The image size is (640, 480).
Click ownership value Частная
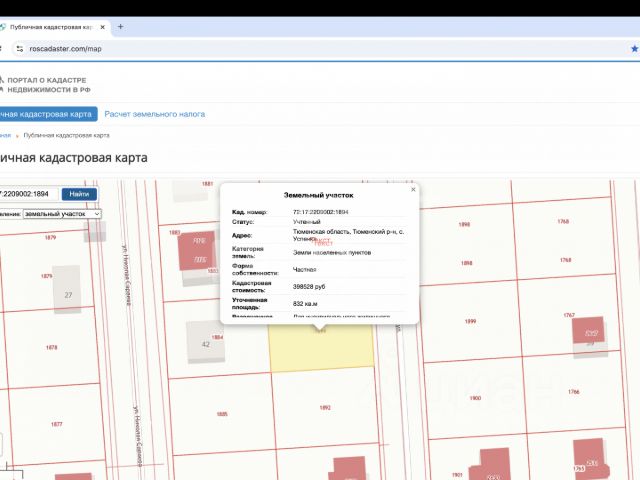tap(304, 269)
